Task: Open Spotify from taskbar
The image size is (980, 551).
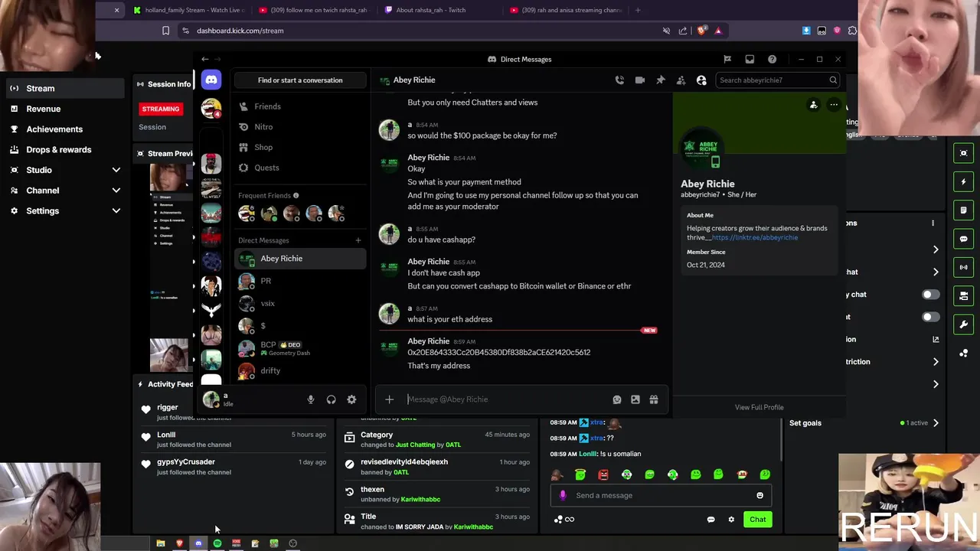Action: (x=217, y=543)
